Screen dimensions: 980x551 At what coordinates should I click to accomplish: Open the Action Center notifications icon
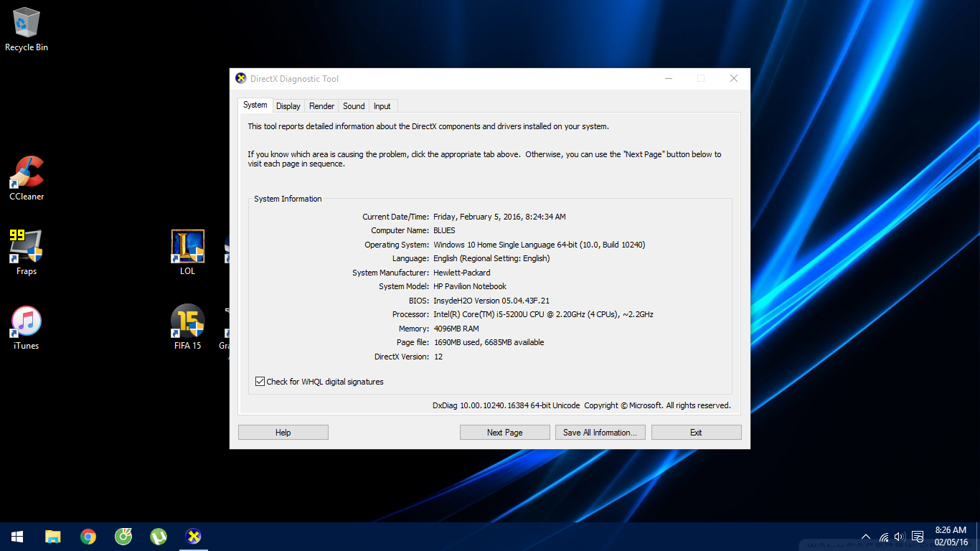click(917, 537)
